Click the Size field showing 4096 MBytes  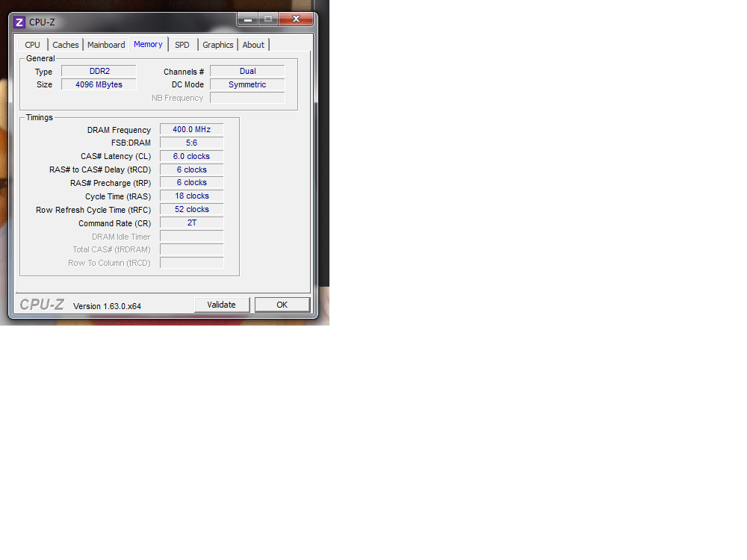pyautogui.click(x=99, y=84)
